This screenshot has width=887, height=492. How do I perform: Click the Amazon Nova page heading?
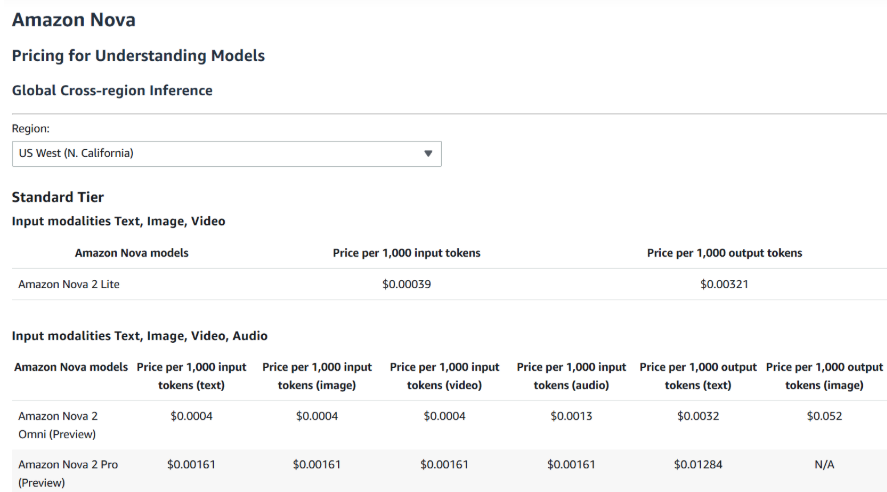[x=74, y=20]
